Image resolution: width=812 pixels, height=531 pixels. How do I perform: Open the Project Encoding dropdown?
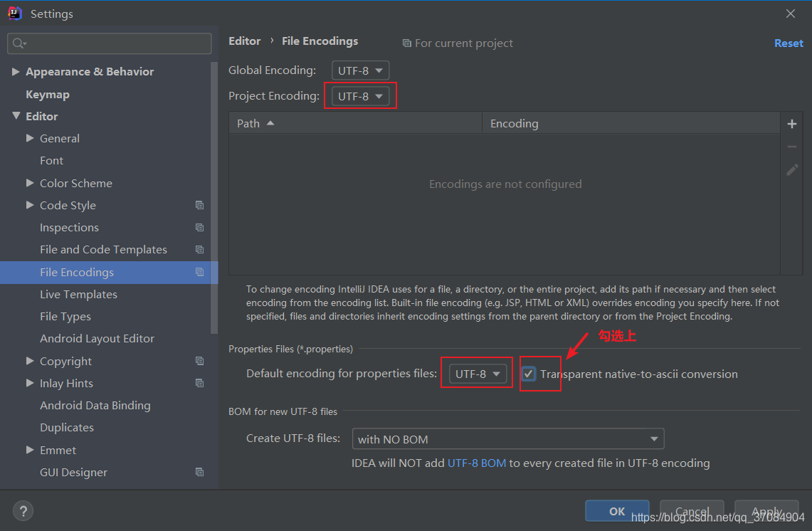coord(360,96)
